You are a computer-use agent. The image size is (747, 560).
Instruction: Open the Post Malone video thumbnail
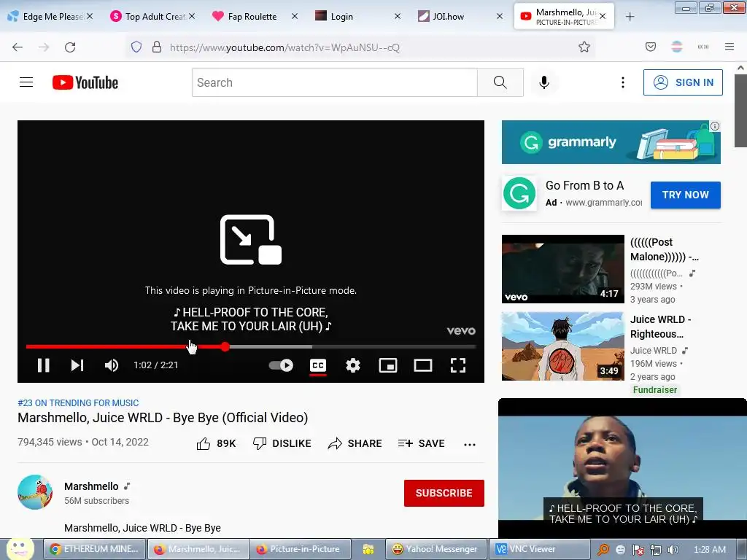pyautogui.click(x=562, y=268)
